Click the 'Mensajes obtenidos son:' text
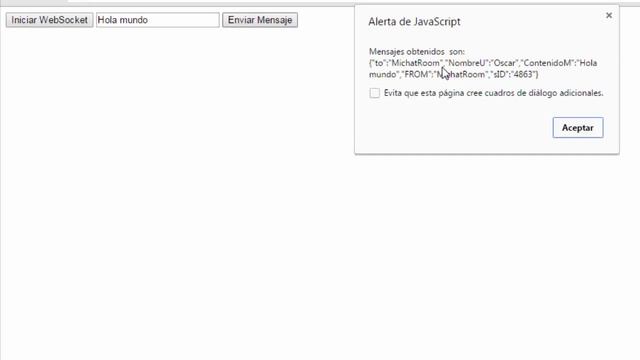 click(417, 52)
